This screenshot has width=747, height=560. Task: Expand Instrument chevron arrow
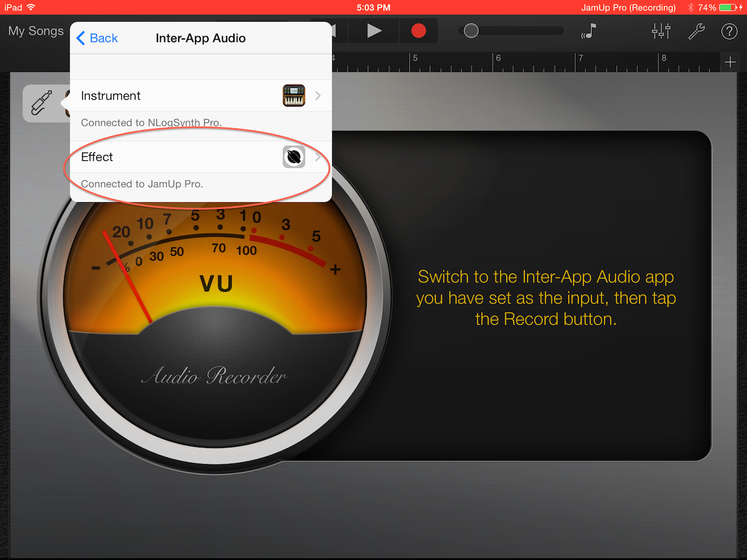click(318, 95)
